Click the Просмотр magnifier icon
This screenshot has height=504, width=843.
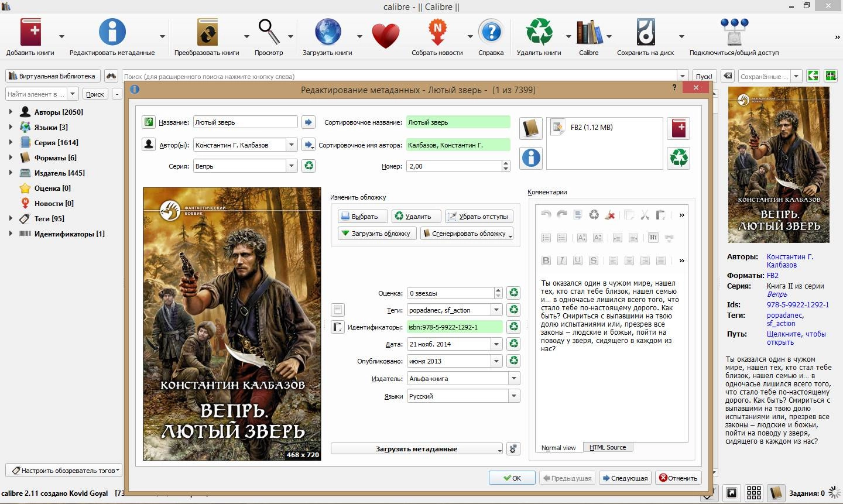click(x=269, y=32)
